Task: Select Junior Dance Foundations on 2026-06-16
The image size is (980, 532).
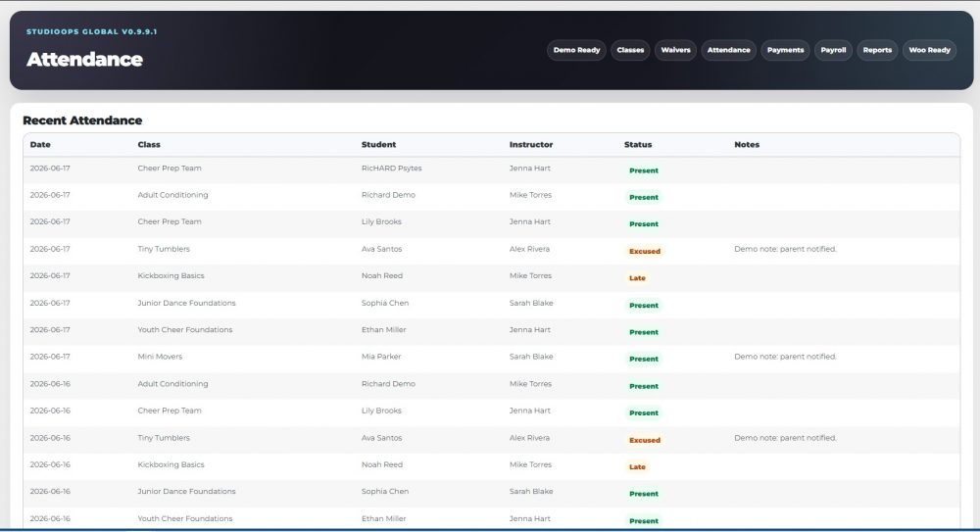Action: tap(186, 492)
